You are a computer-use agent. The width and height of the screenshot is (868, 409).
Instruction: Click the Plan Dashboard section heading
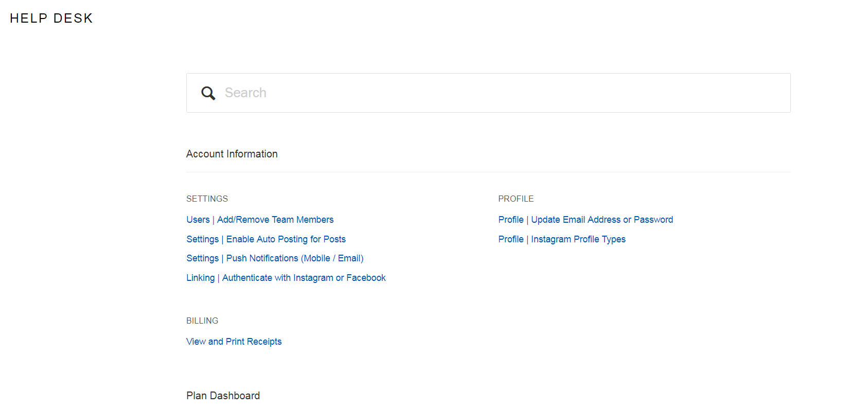point(223,396)
